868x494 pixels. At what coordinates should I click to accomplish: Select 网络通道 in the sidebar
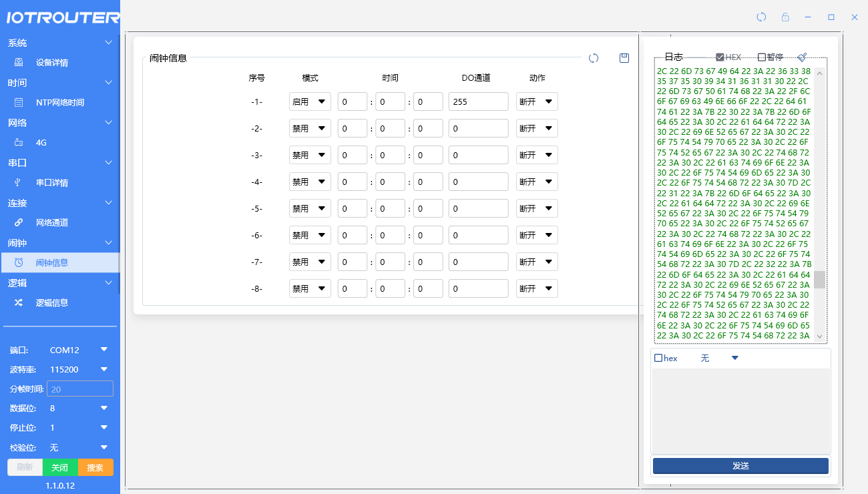pos(52,223)
